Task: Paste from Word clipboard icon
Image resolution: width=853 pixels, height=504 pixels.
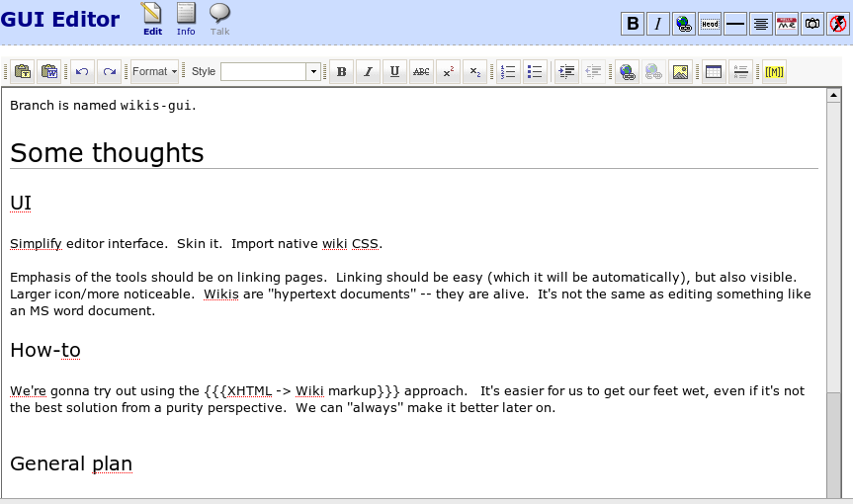Action: pos(49,72)
